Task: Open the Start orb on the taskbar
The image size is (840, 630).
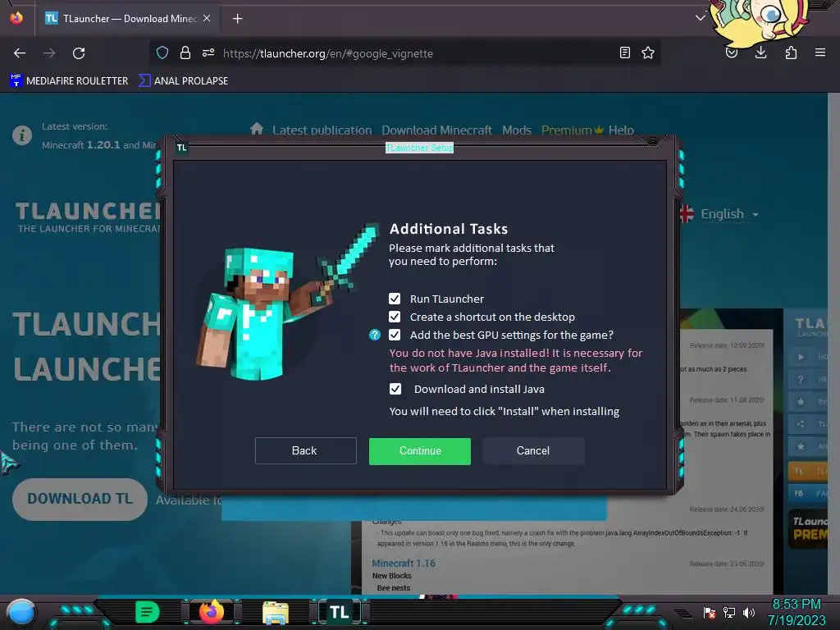Action: pyautogui.click(x=21, y=612)
